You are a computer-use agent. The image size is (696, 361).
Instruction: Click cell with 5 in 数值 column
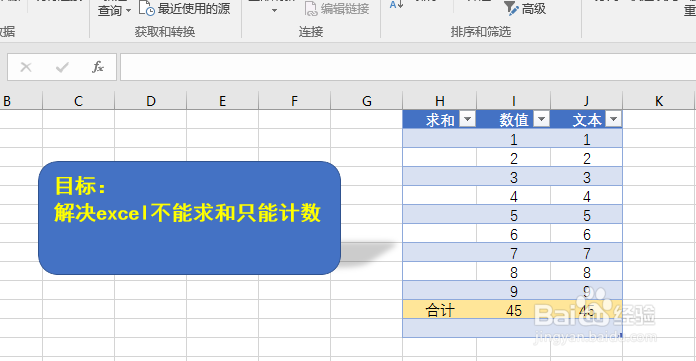click(514, 215)
